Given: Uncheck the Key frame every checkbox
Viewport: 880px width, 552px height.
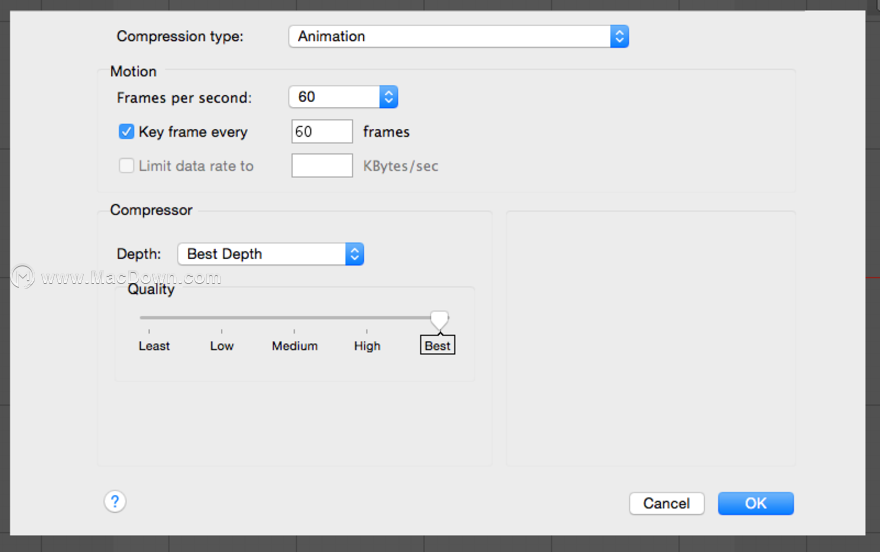Looking at the screenshot, I should point(126,132).
